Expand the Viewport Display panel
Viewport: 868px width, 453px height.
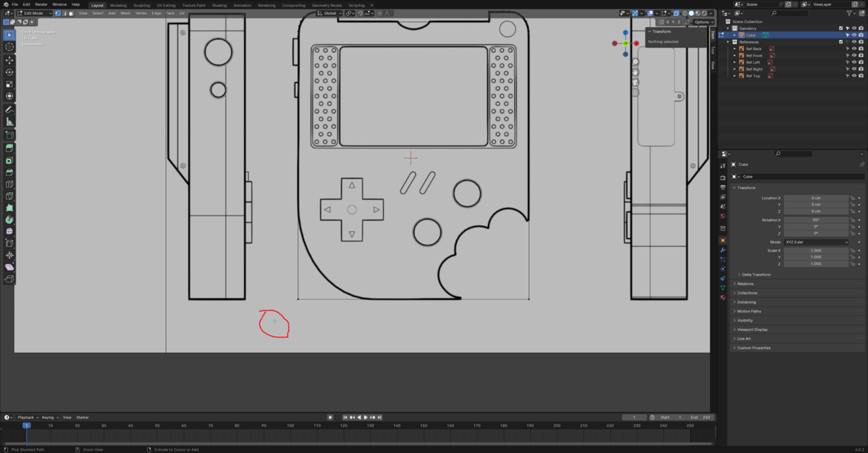(752, 330)
